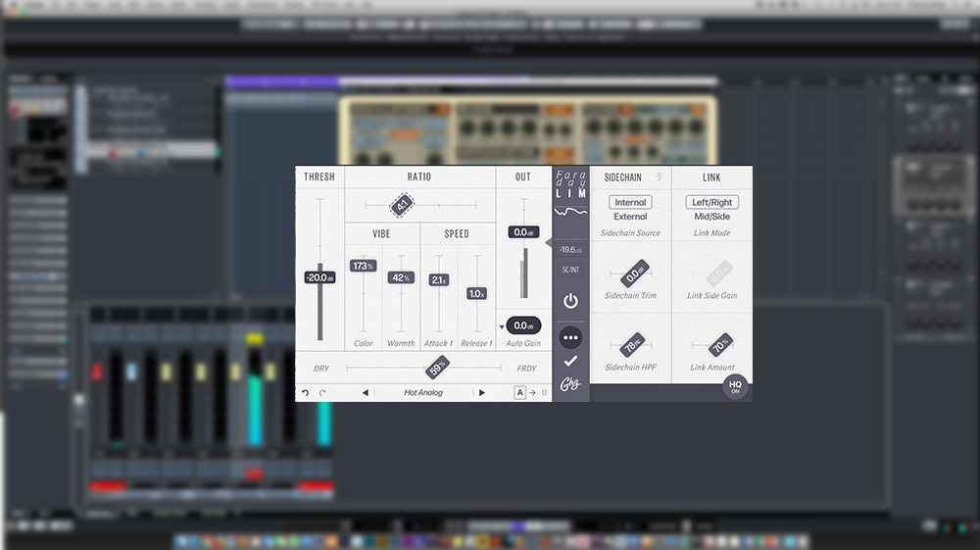This screenshot has width=980, height=550.
Task: Click the Faraday LIM logo
Action: click(x=570, y=184)
